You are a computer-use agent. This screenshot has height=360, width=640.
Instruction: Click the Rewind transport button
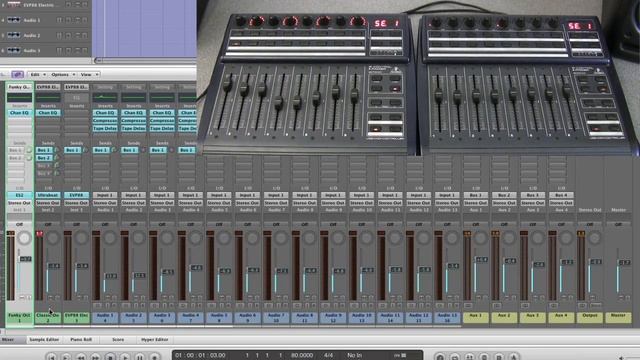coord(81,357)
